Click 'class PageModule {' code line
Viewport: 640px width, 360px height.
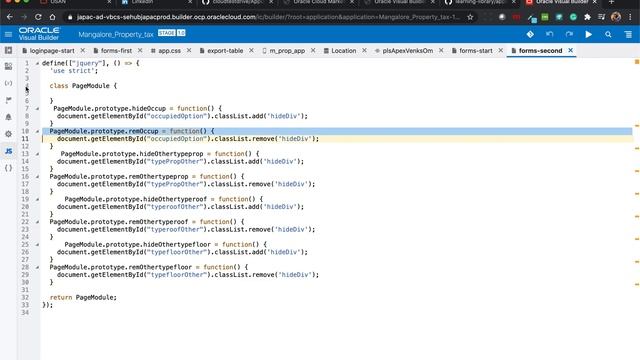click(83, 86)
